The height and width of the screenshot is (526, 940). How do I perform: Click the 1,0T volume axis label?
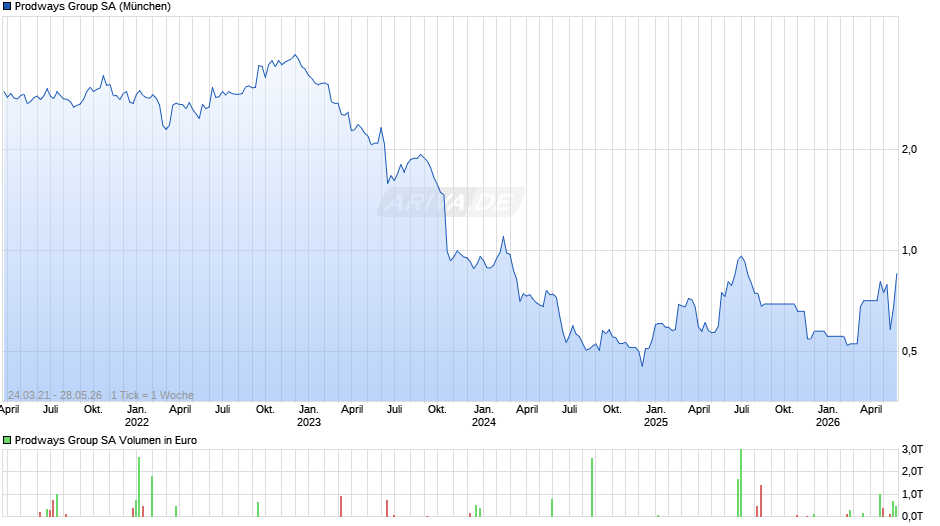(x=912, y=495)
